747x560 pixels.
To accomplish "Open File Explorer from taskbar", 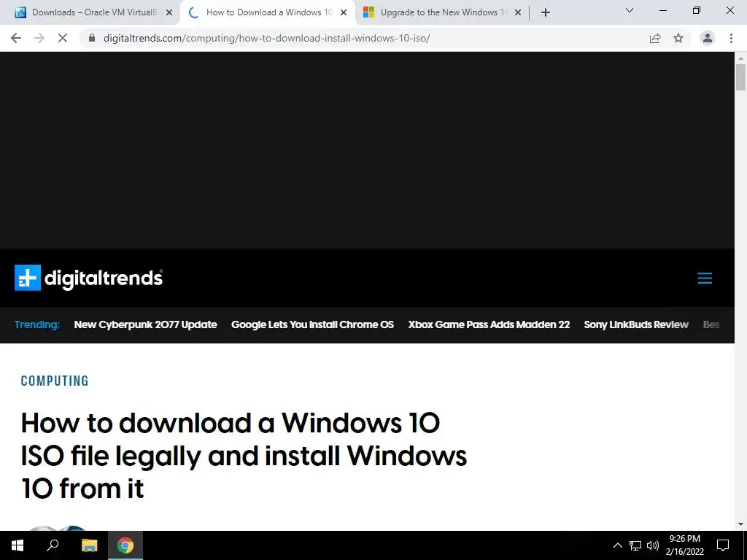I will click(x=89, y=545).
